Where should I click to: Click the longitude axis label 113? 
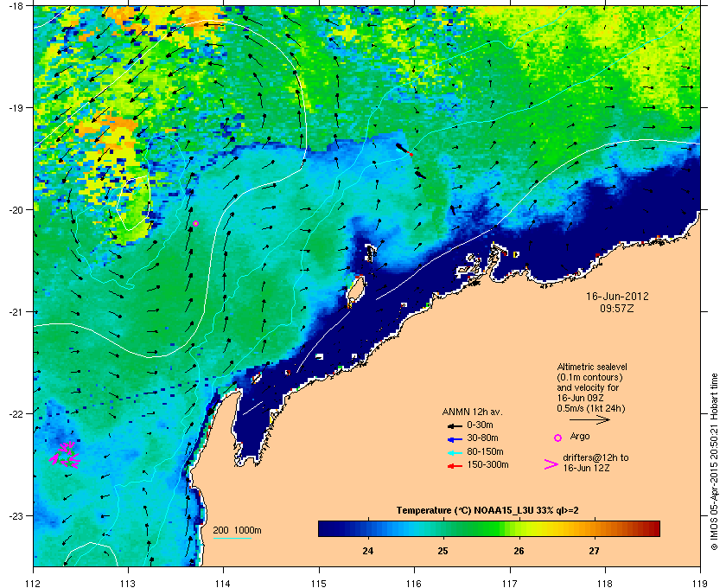coord(128,583)
